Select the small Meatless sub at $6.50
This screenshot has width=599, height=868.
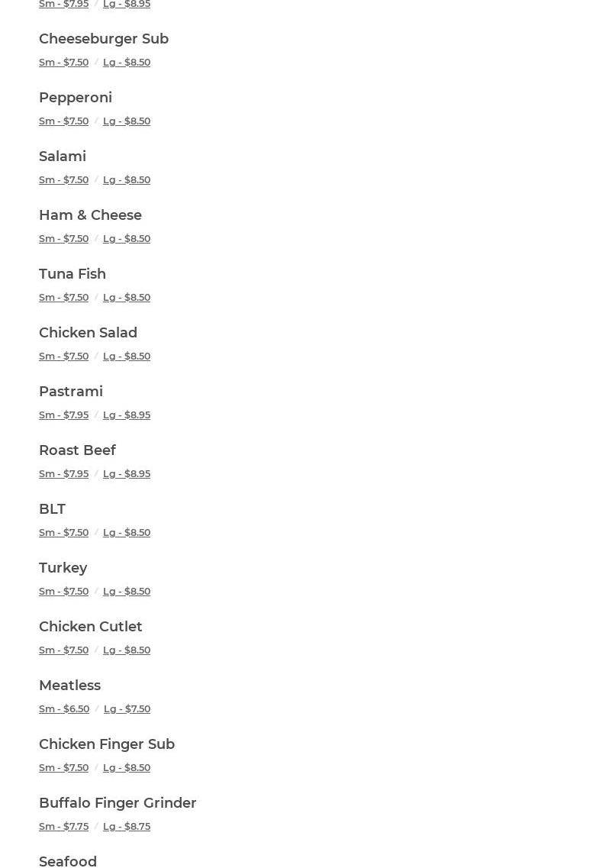(x=64, y=709)
